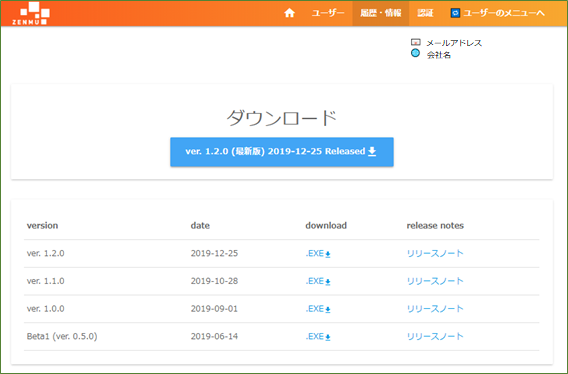Download .EXE for ver. 1.1.0
The height and width of the screenshot is (374, 568).
point(318,281)
